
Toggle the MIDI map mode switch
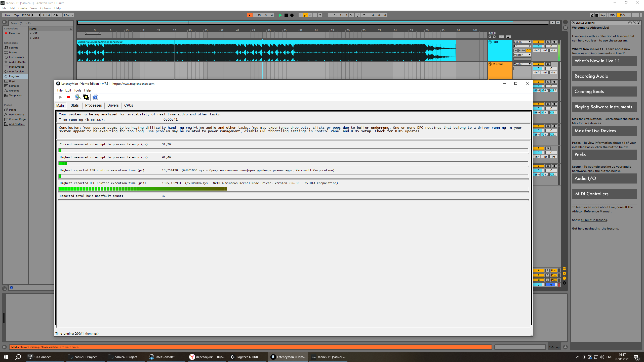613,15
